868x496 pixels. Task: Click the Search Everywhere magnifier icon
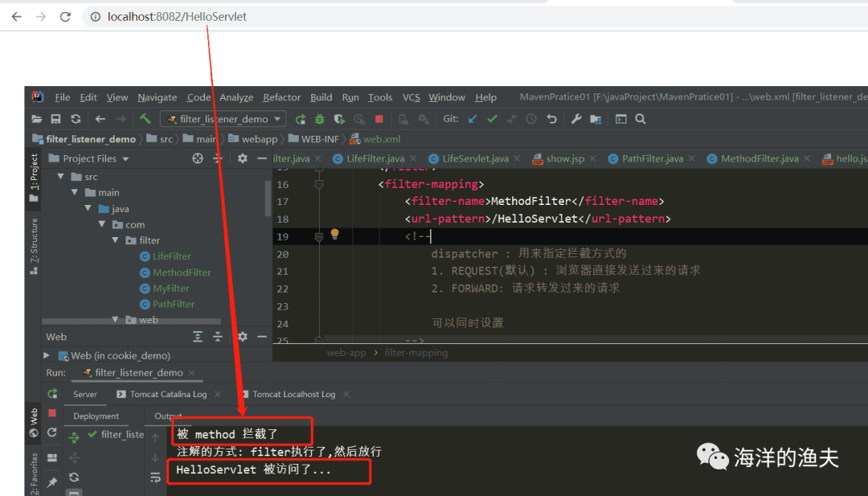pyautogui.click(x=641, y=119)
